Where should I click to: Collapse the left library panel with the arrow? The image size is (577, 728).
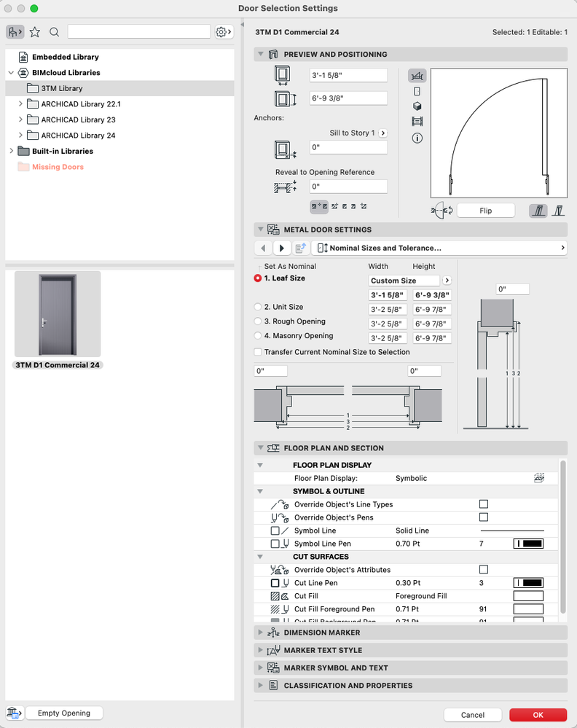243,25
